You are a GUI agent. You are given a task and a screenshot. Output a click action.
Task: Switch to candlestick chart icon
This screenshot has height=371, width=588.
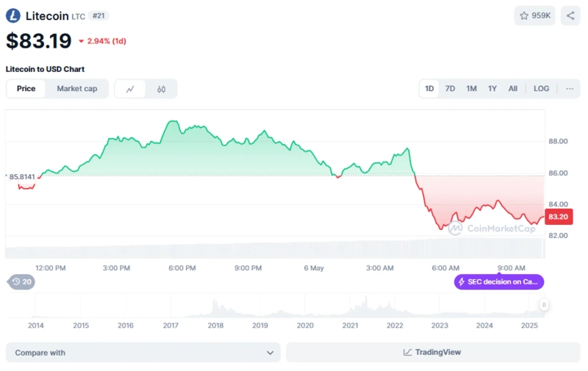coord(162,89)
